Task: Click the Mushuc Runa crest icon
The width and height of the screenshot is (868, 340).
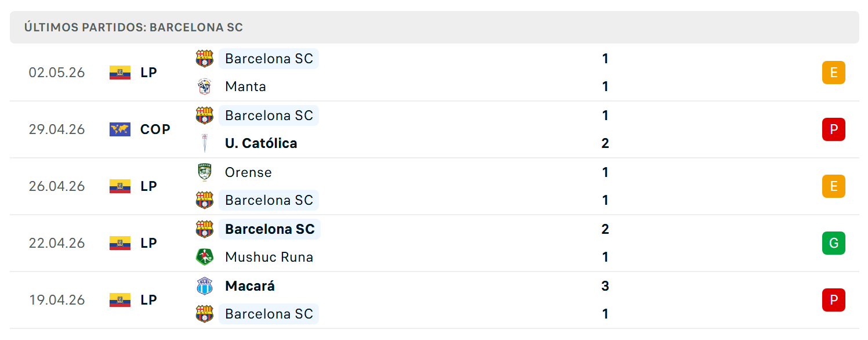Action: pos(204,257)
